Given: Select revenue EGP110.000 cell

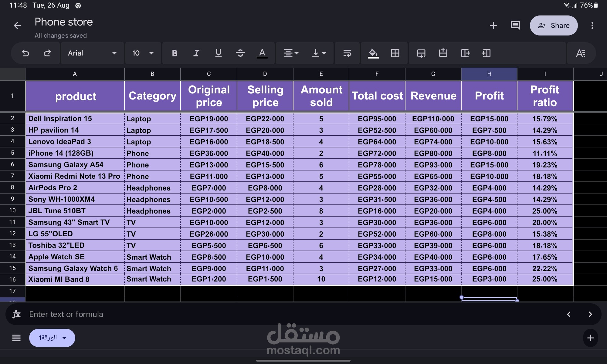Looking at the screenshot, I should (x=433, y=119).
